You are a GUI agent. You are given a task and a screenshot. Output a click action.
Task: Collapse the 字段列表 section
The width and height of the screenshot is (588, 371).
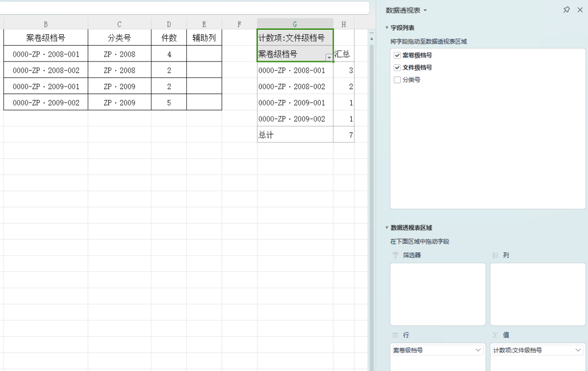(387, 27)
